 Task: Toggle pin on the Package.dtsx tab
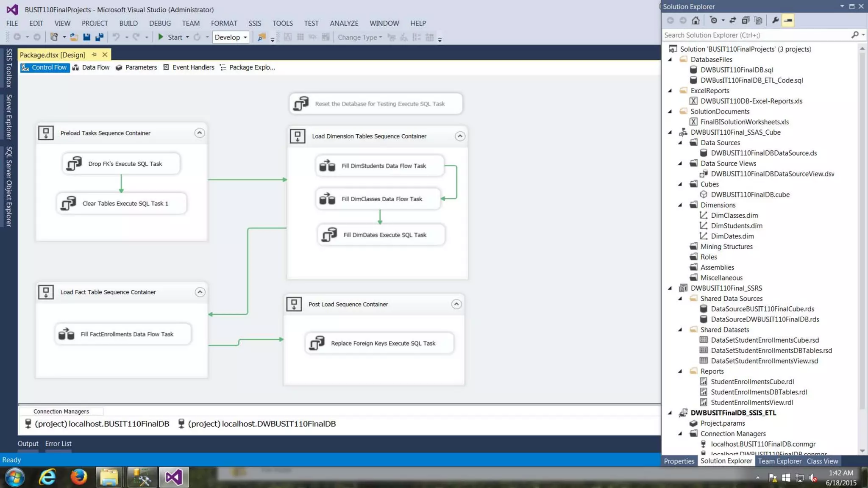[x=94, y=55]
